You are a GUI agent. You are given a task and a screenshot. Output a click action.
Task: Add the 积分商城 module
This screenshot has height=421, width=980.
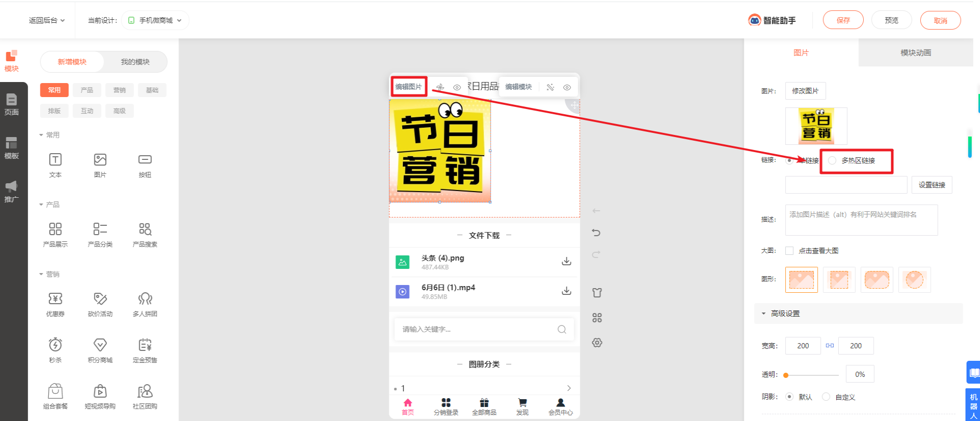click(100, 350)
